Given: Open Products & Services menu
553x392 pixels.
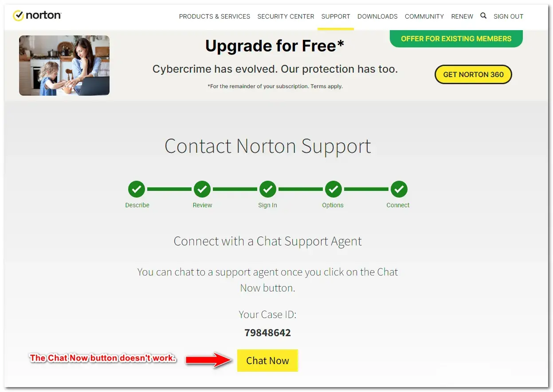Looking at the screenshot, I should (215, 16).
